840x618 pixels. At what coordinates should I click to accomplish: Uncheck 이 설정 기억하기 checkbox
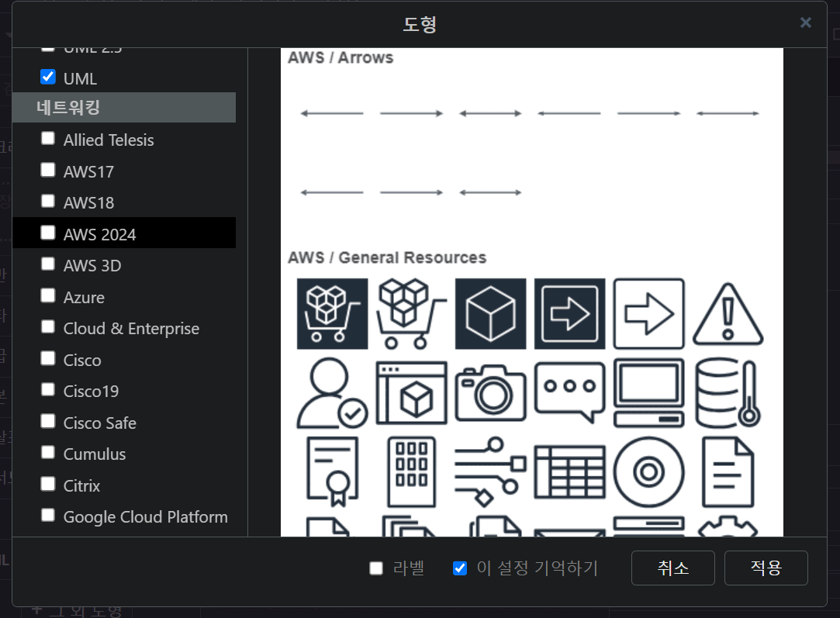[460, 568]
